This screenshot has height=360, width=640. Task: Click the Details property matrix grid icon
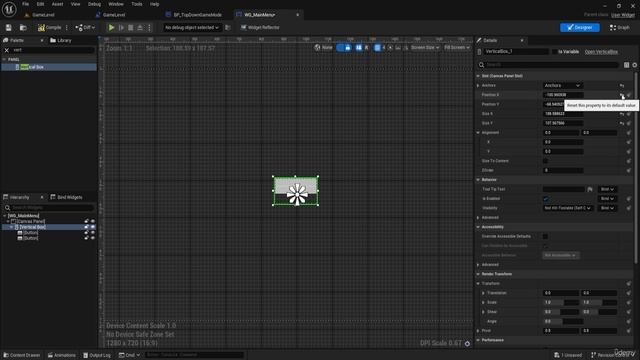(627, 65)
